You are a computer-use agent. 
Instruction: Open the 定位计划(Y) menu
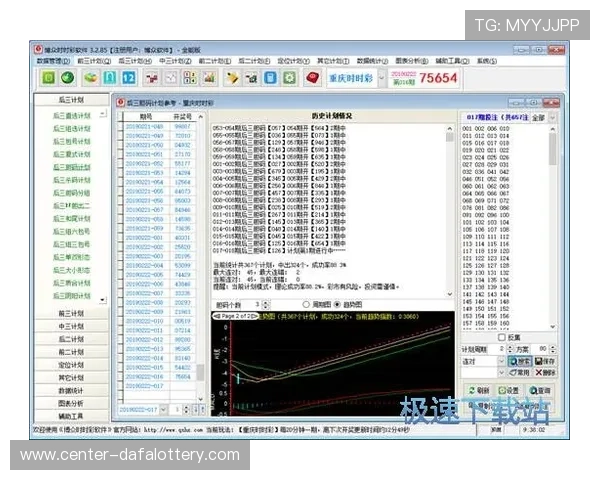293,61
